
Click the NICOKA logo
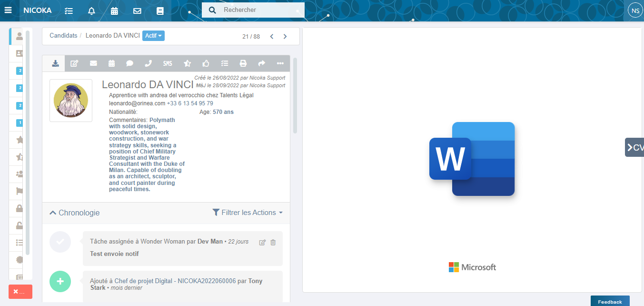[37, 10]
